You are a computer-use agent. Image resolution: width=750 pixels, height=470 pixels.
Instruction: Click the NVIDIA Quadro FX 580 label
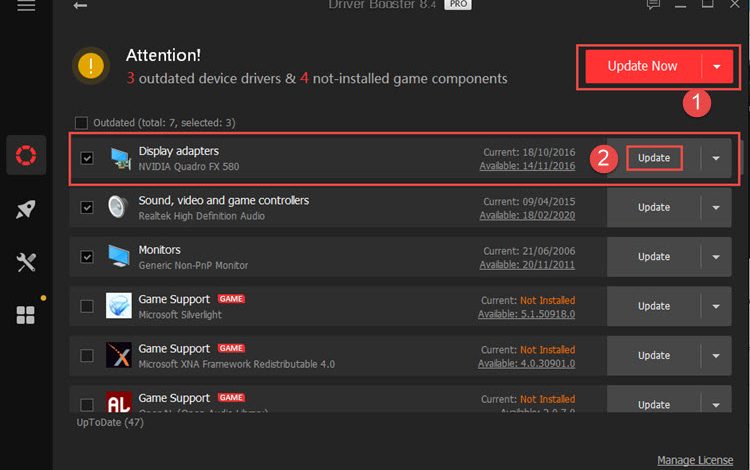coord(188,166)
